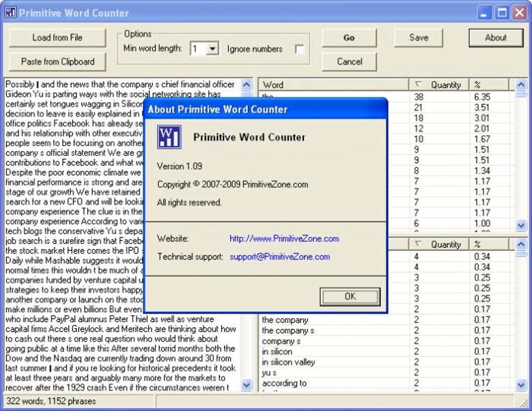Select the 'yu s' phrase row
Image resolution: width=532 pixels, height=411 pixels.
(387, 372)
